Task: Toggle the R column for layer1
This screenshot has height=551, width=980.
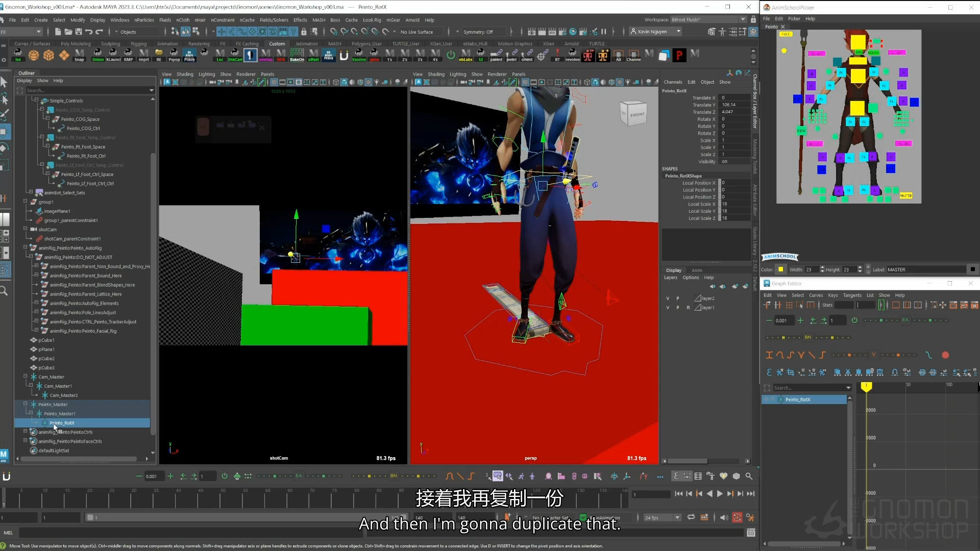Action: point(688,308)
